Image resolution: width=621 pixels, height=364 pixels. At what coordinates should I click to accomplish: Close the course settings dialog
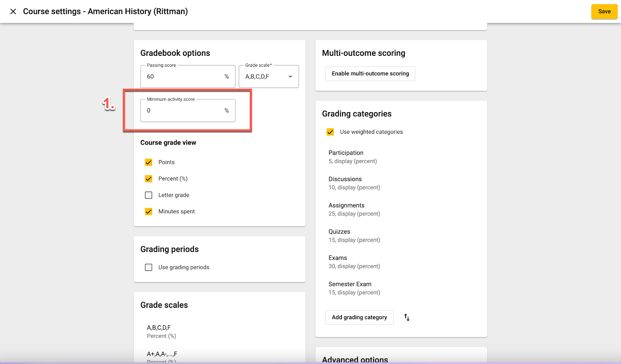pos(13,12)
